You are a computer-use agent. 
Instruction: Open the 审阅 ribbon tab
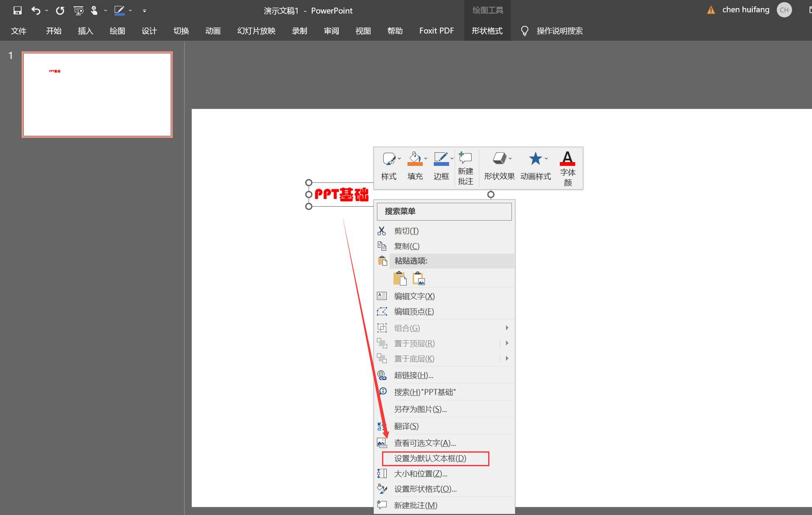click(x=332, y=31)
